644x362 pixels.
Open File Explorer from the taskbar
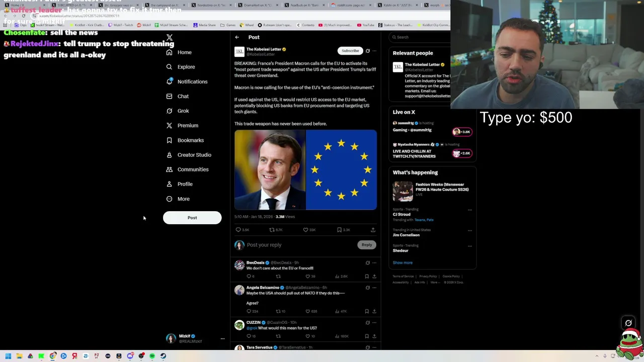coord(19,356)
